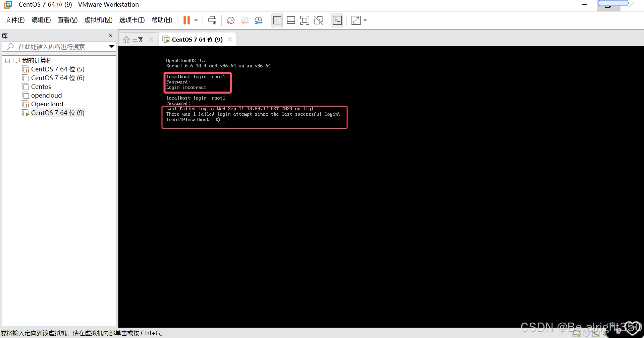The width and height of the screenshot is (644, 338).
Task: Select the Centos virtual machine
Action: point(41,86)
